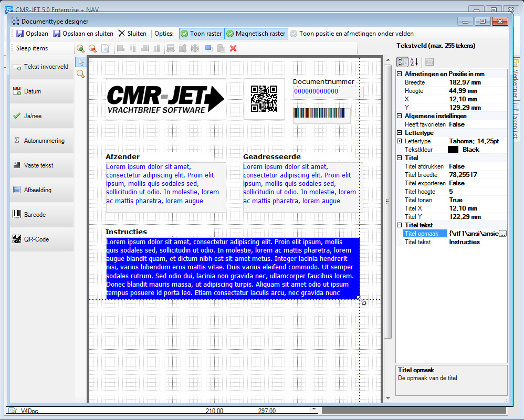Collapse the Afmetingen en Positie section

click(400, 74)
